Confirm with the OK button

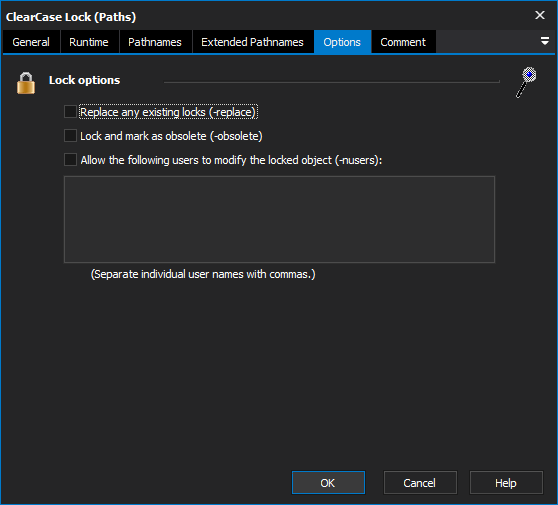pos(328,483)
